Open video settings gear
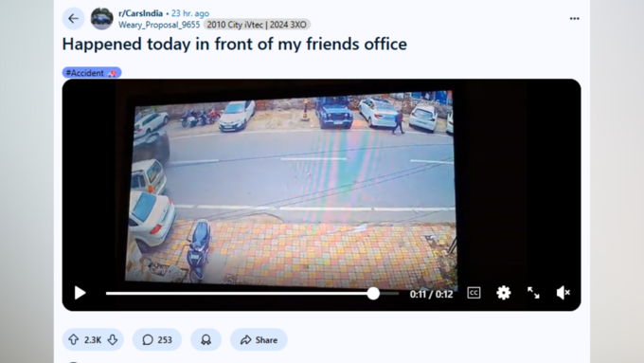Viewport: 644px width, 363px height. tap(504, 293)
